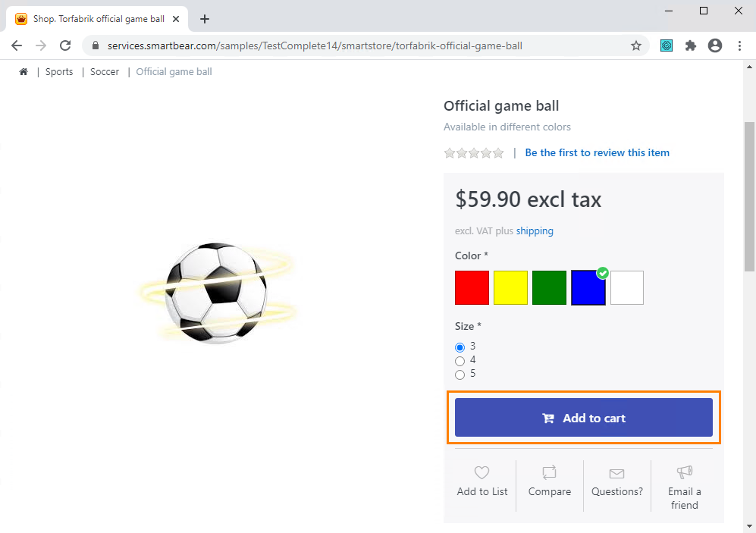The width and height of the screenshot is (756, 533).
Task: Click the Compare product icon
Action: coord(549,472)
